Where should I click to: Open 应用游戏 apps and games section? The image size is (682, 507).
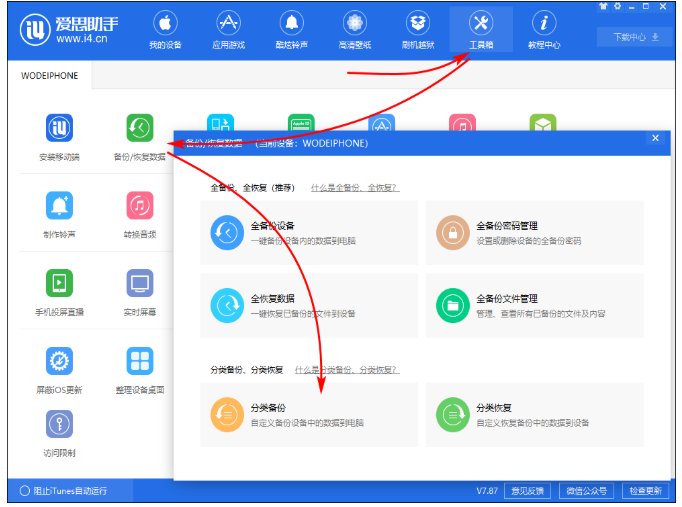point(228,30)
